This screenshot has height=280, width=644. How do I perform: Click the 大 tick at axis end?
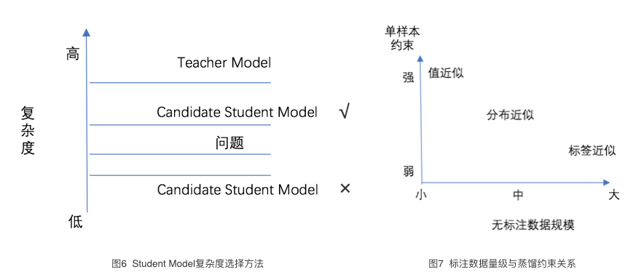[613, 195]
